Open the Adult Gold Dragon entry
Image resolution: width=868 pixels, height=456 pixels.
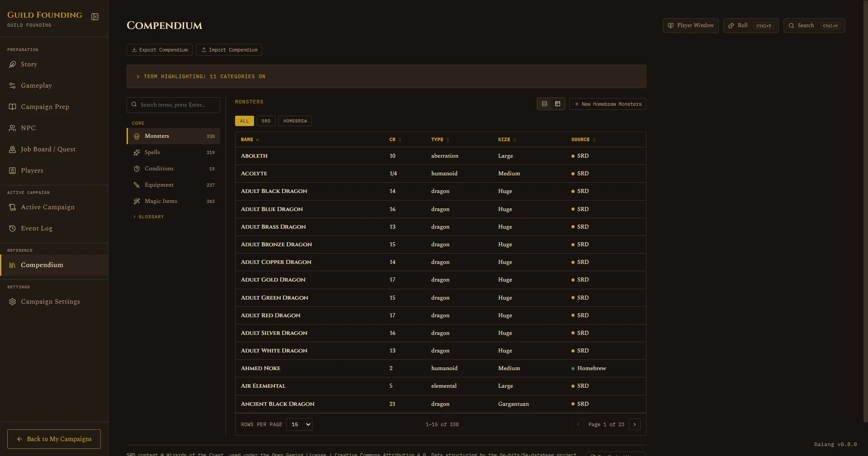point(441,280)
